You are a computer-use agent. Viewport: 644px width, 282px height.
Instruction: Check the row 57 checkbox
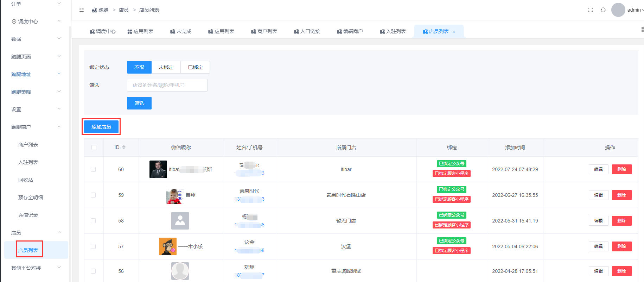point(93,246)
